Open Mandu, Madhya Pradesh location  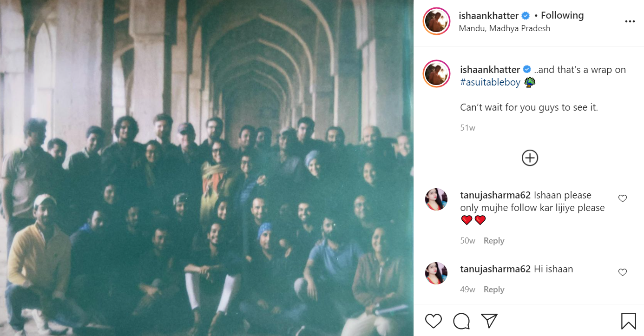click(505, 28)
